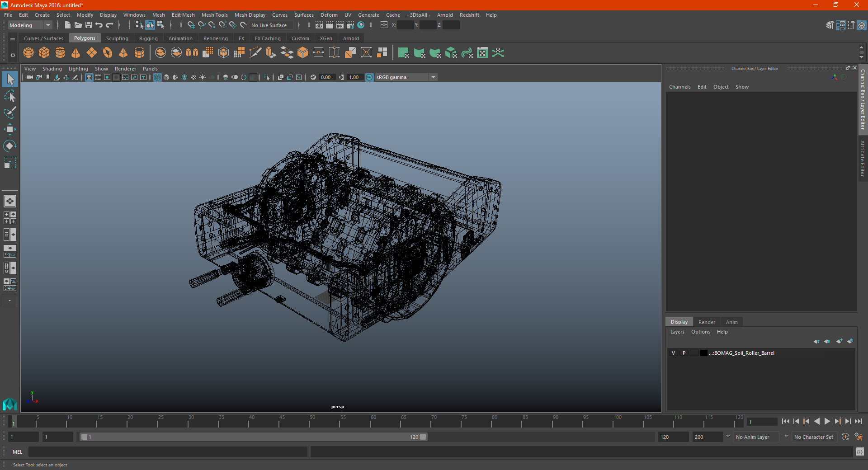This screenshot has width=868, height=470.
Task: Activate the Select tool arrow
Action: click(10, 79)
